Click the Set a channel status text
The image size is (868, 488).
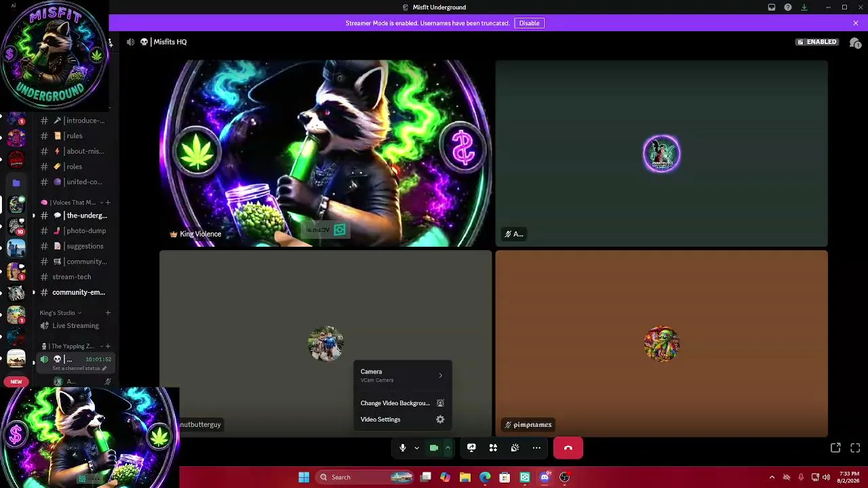77,368
